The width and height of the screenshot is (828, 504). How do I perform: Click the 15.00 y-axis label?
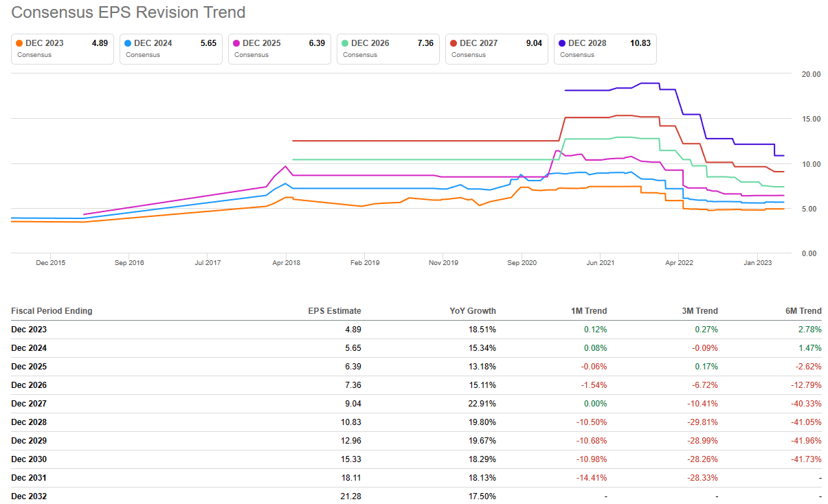tap(811, 119)
